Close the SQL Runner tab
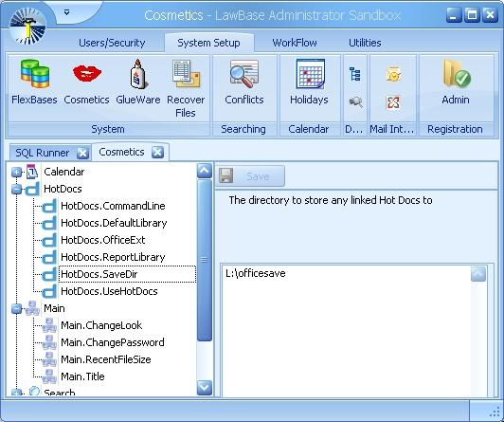Viewport: 504px width, 422px height. [x=82, y=153]
